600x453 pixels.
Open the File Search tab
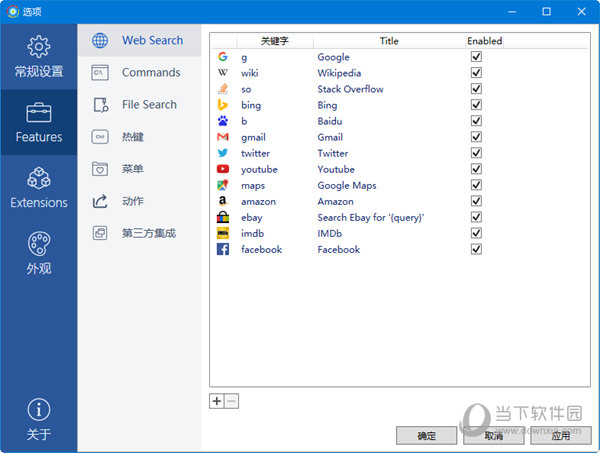149,105
